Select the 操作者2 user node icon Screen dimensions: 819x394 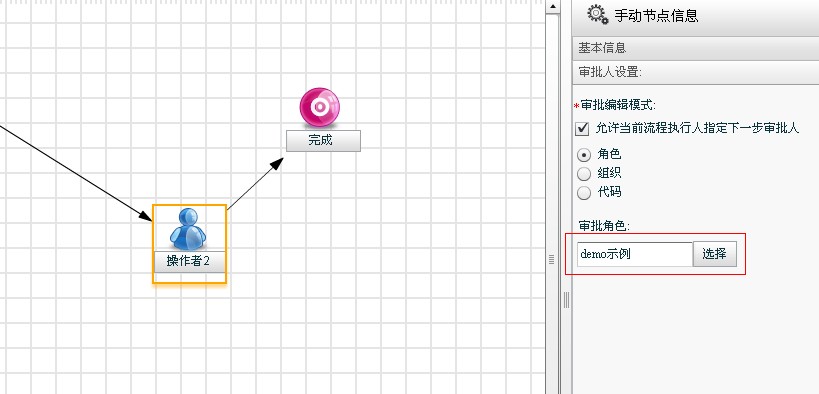[188, 228]
